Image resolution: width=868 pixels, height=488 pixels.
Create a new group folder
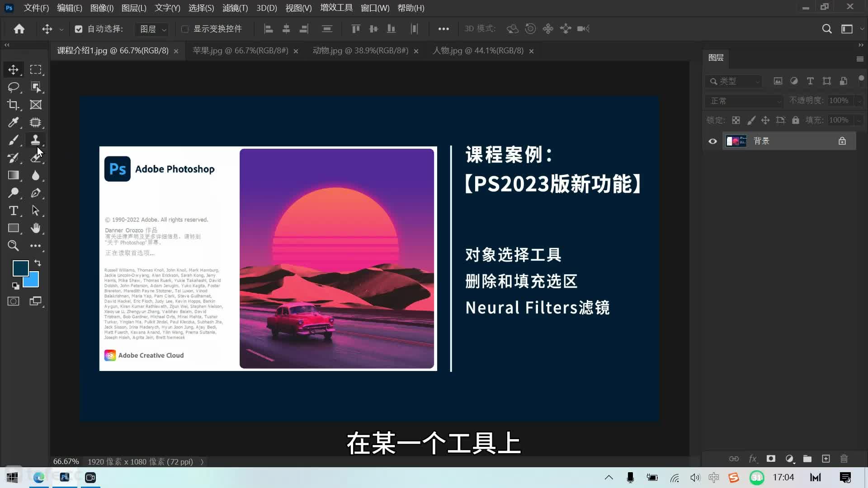pos(807,459)
